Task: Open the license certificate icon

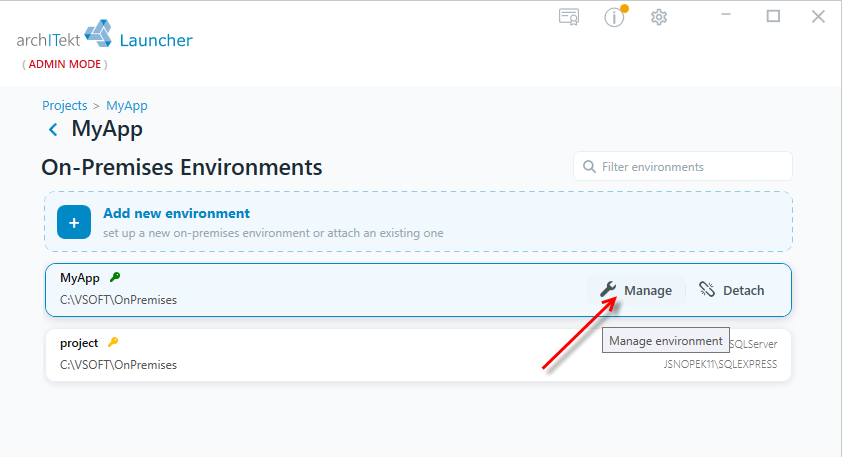Action: coord(569,17)
